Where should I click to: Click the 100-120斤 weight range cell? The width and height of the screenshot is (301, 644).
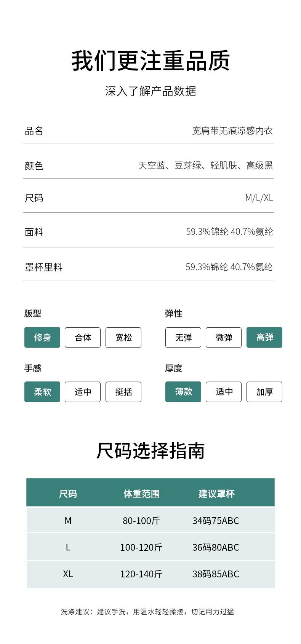(141, 547)
